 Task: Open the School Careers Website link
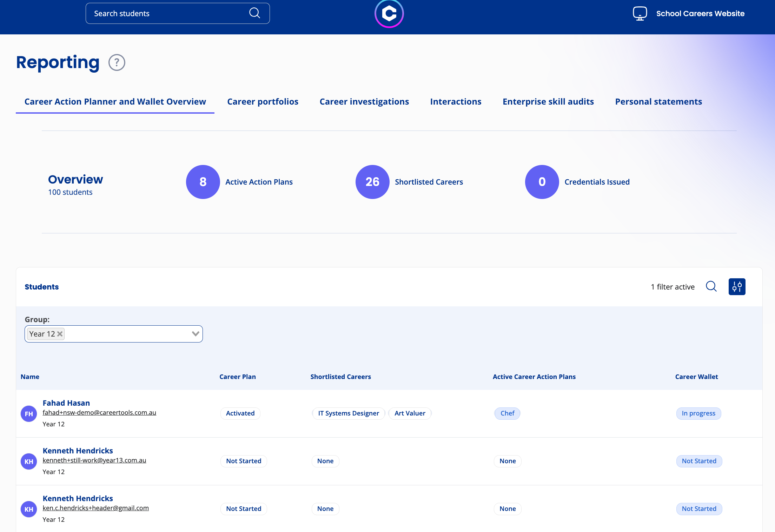pyautogui.click(x=700, y=13)
